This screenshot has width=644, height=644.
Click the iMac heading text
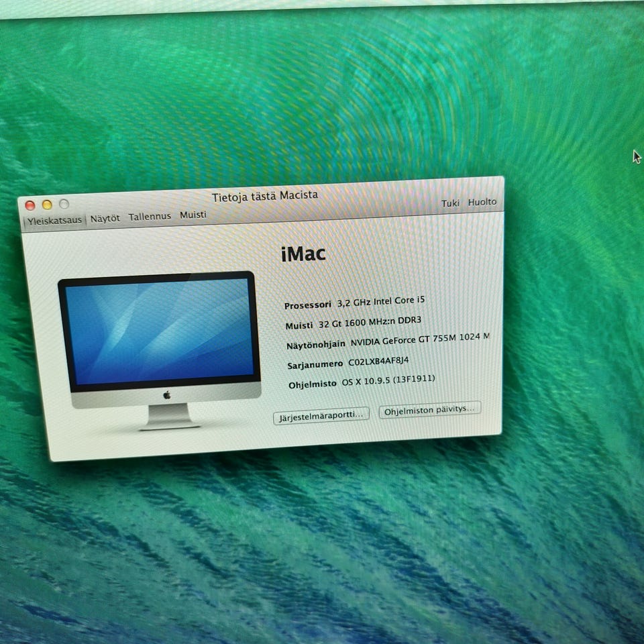point(303,254)
